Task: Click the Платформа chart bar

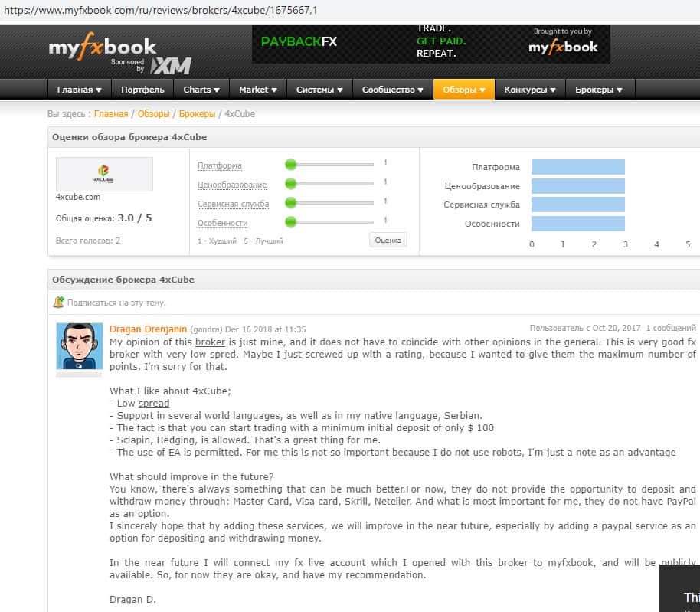Action: click(x=578, y=167)
